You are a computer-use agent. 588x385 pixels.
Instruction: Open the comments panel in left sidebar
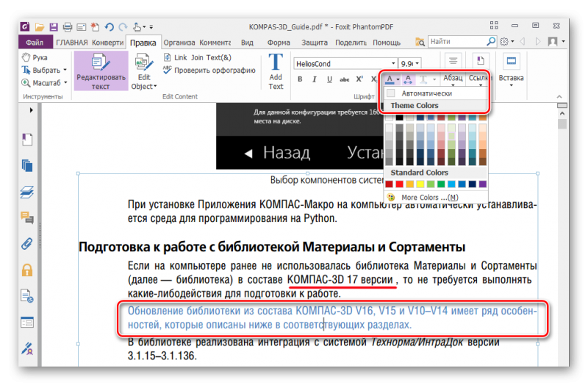coord(27,217)
